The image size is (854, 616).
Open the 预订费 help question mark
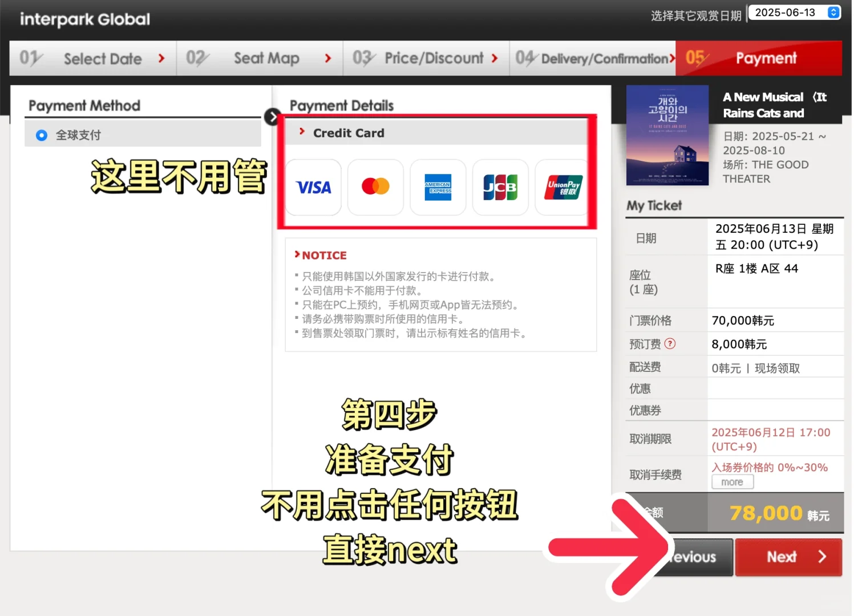pyautogui.click(x=671, y=344)
